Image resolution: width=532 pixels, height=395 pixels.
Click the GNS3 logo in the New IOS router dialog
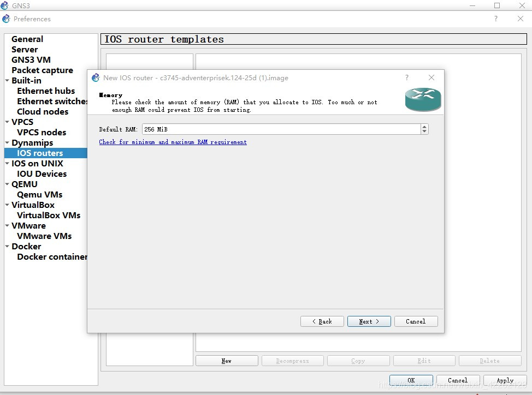click(x=96, y=77)
